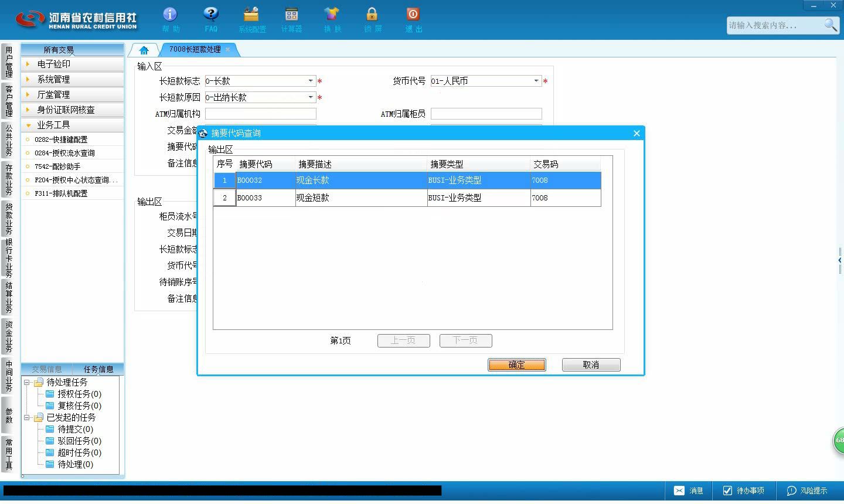Close the 7008长短款处理 tab
This screenshot has height=504, width=844.
pos(228,49)
